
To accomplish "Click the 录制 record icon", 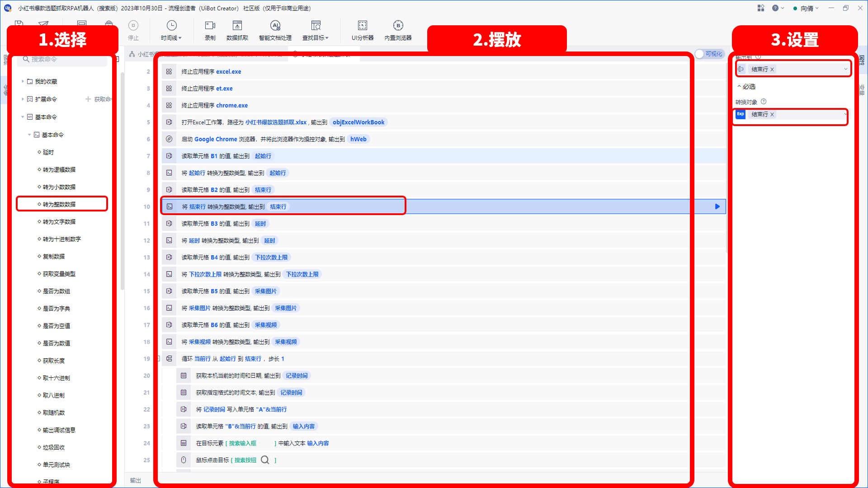I will click(x=210, y=26).
